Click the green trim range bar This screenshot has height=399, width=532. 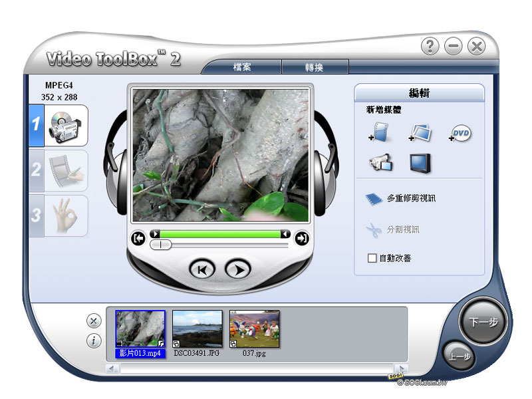pos(220,234)
